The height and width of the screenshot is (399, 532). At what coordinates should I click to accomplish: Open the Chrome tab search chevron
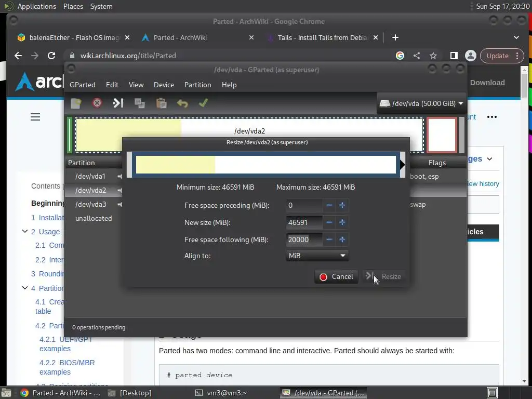click(516, 37)
